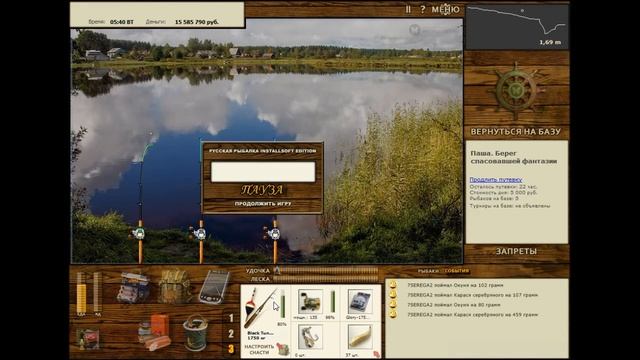
Task: Click the money amount 15 585 790 руб.
Action: coord(197,22)
